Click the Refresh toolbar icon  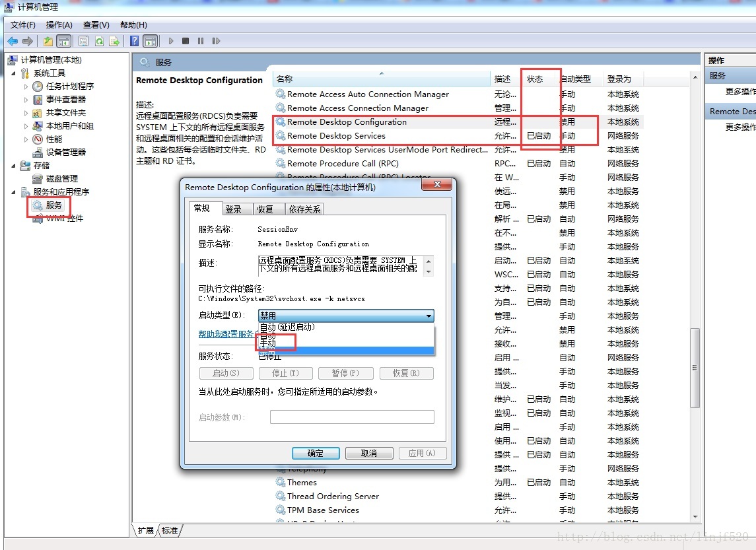point(99,42)
